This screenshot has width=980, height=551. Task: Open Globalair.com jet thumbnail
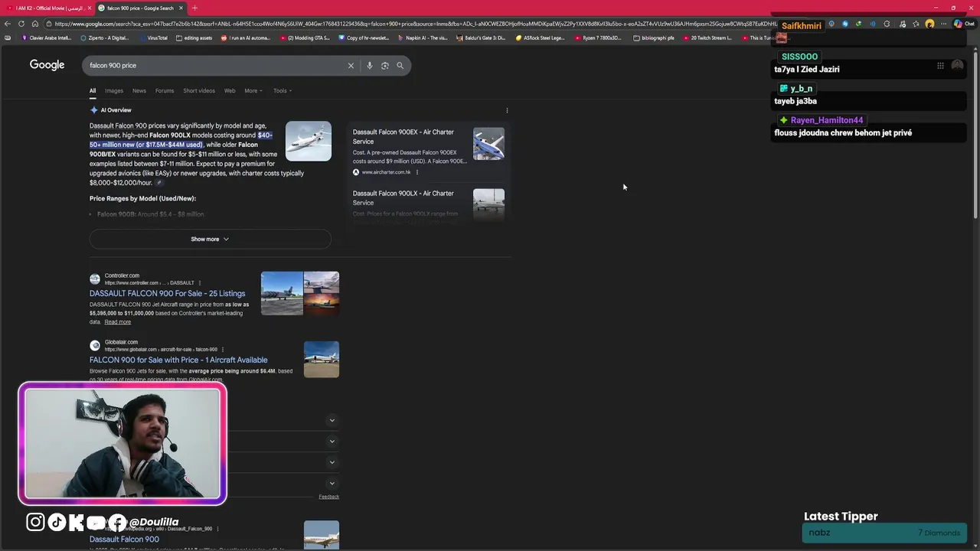coord(322,360)
